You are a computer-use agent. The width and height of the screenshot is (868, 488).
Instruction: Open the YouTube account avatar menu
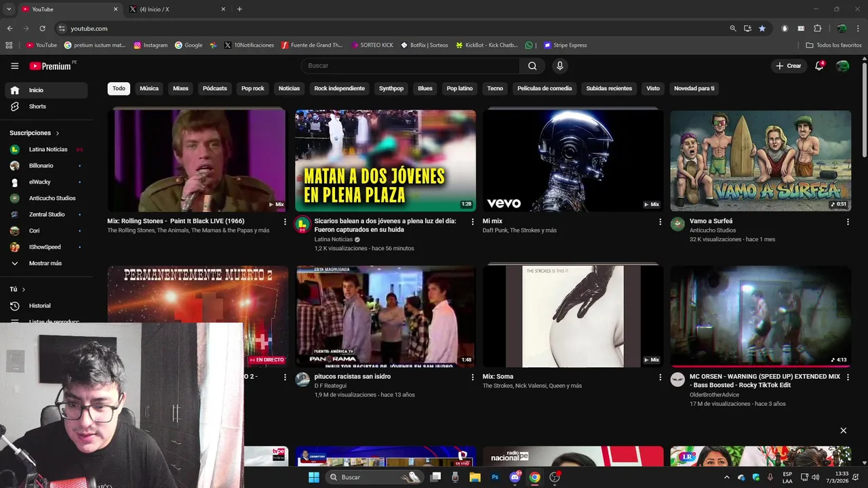842,66
